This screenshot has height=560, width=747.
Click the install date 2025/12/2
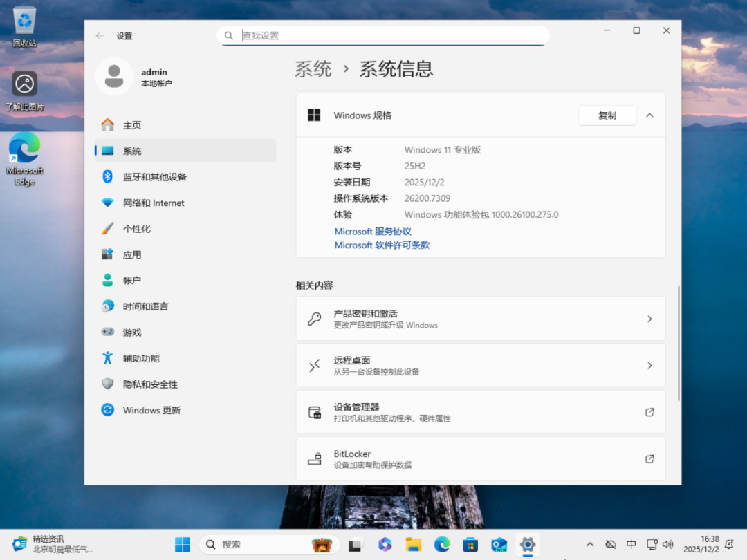[425, 182]
